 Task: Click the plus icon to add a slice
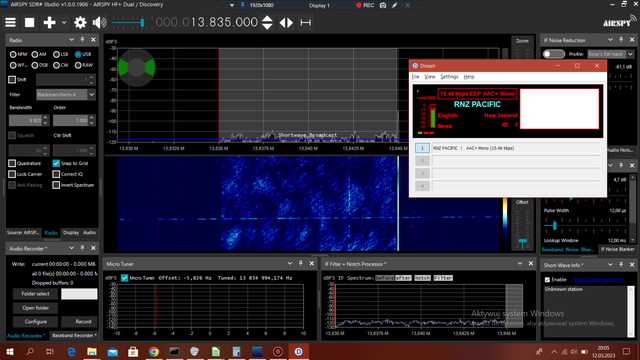49,22
